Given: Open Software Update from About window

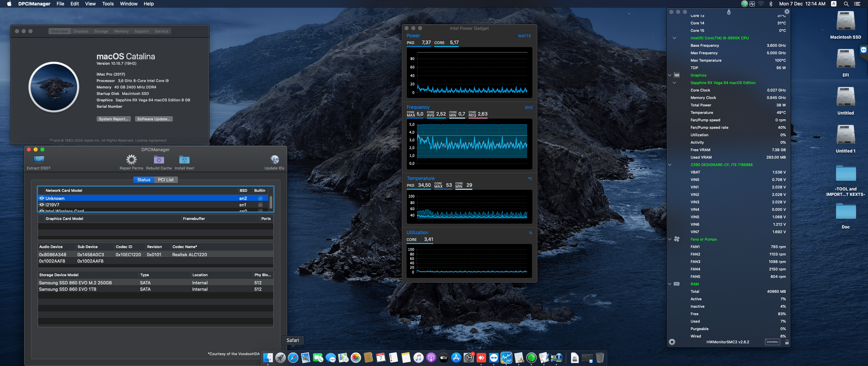Looking at the screenshot, I should point(154,119).
